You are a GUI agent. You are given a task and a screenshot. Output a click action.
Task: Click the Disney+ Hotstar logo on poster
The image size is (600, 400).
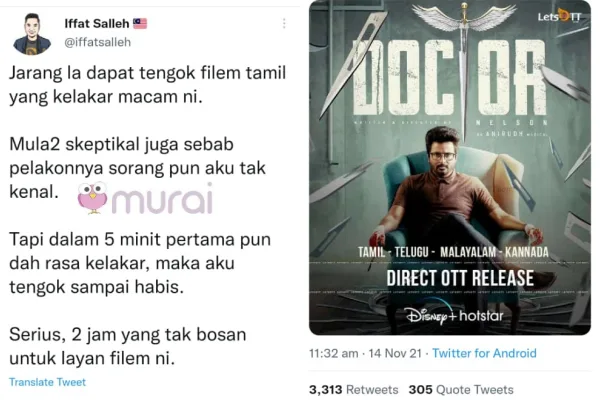(x=455, y=315)
